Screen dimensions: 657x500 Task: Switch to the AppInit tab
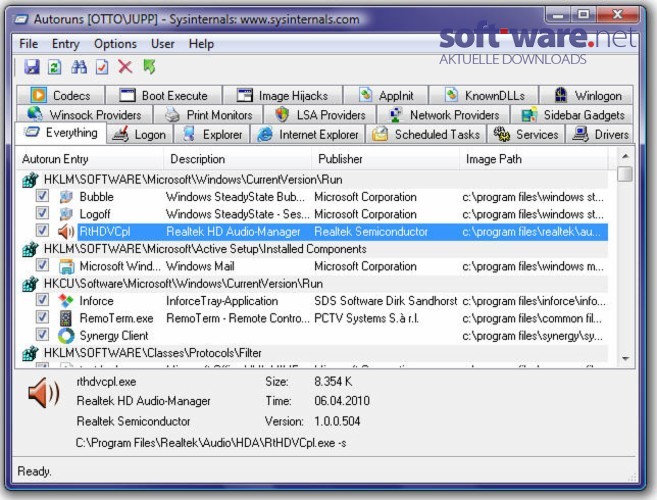tap(386, 95)
